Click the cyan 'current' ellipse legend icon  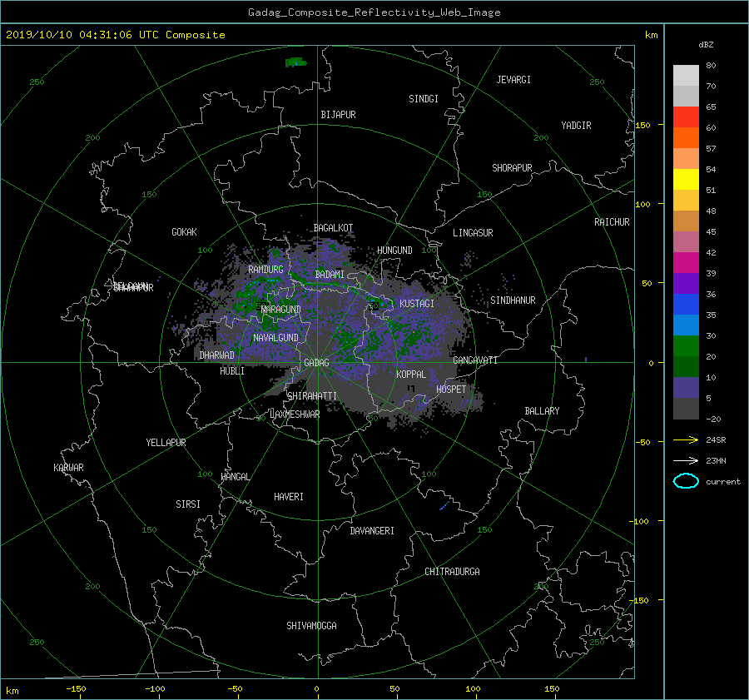[x=686, y=481]
